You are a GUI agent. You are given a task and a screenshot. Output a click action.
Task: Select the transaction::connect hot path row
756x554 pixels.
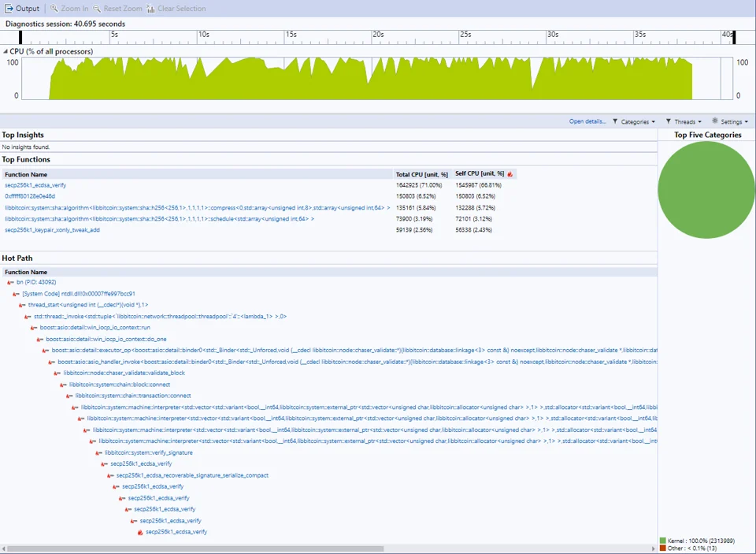coord(133,396)
